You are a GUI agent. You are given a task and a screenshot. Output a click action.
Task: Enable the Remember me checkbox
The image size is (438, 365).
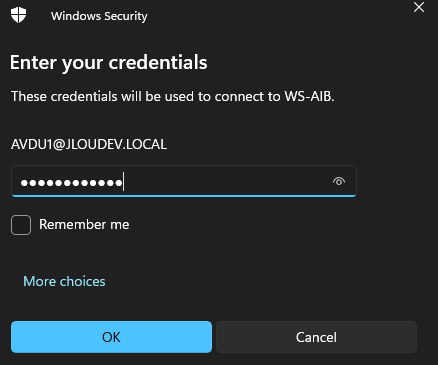pyautogui.click(x=21, y=225)
